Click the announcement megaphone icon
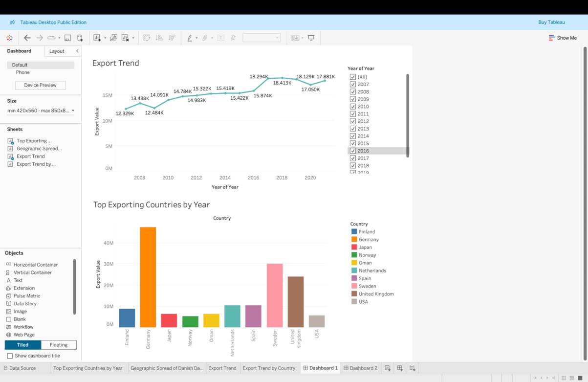Screen dimensions: 588x382 pyautogui.click(x=12, y=22)
